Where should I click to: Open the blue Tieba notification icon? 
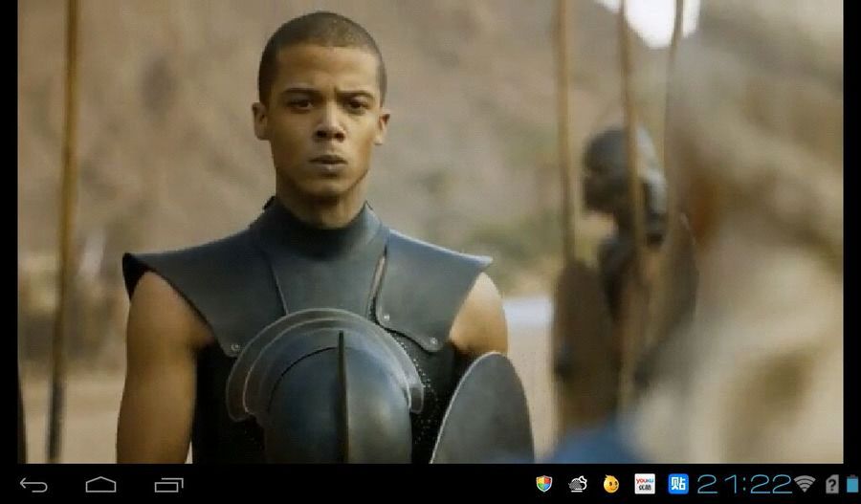click(x=678, y=484)
